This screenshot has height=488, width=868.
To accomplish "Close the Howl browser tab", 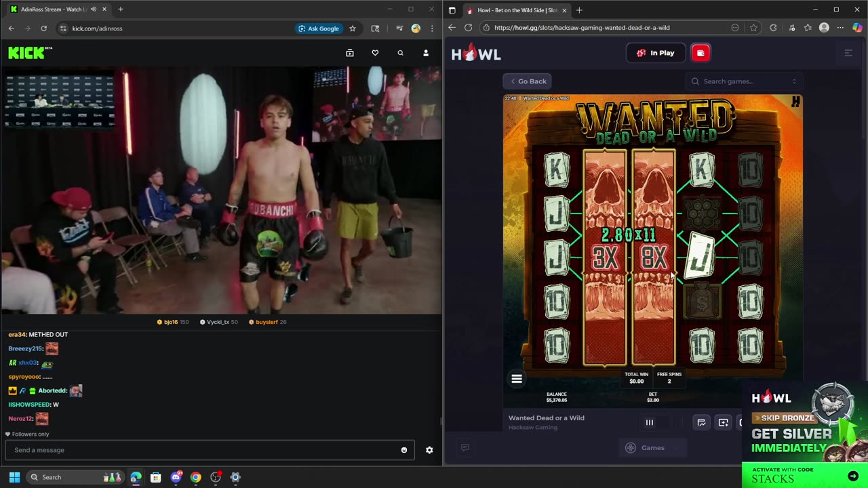I will click(564, 10).
